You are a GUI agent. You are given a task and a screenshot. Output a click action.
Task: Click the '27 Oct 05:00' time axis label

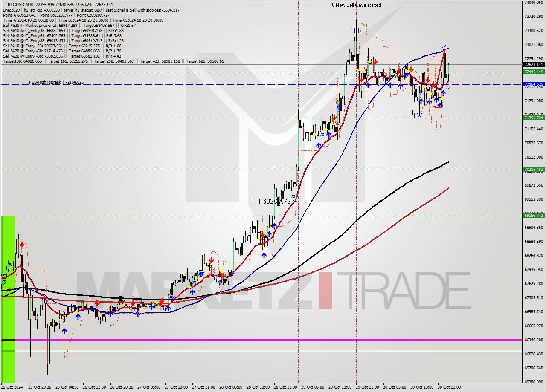pyautogui.click(x=149, y=387)
